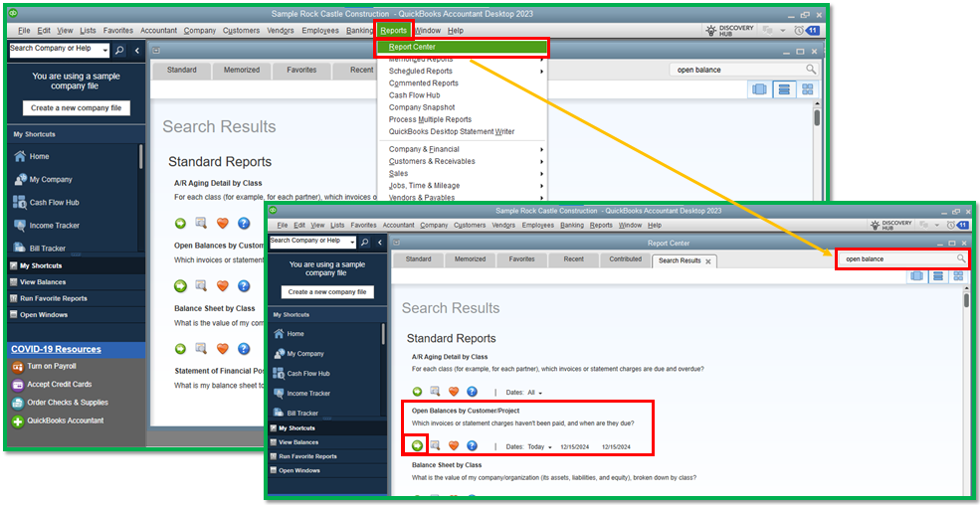Collapse the back window left sidebar arrow
The image size is (980, 505).
(137, 51)
